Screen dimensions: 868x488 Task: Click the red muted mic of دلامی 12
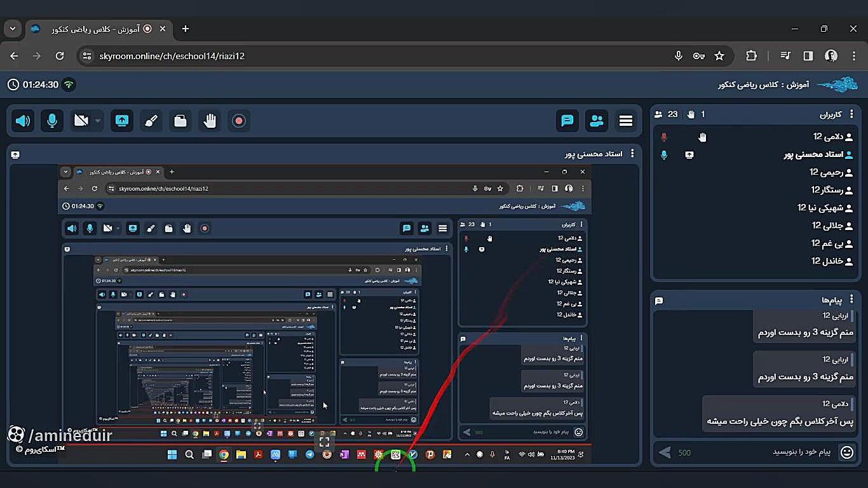664,137
